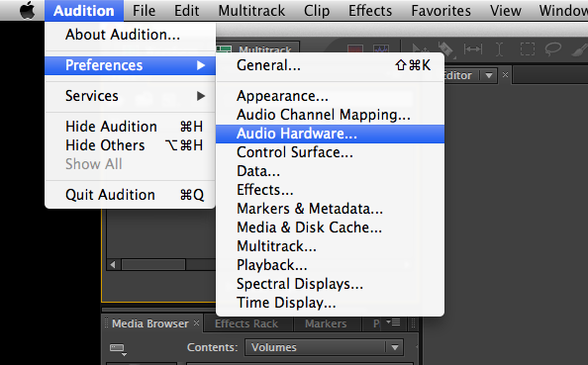Click the horizontal scrollbar thumb
This screenshot has height=365, width=588.
tap(153, 265)
